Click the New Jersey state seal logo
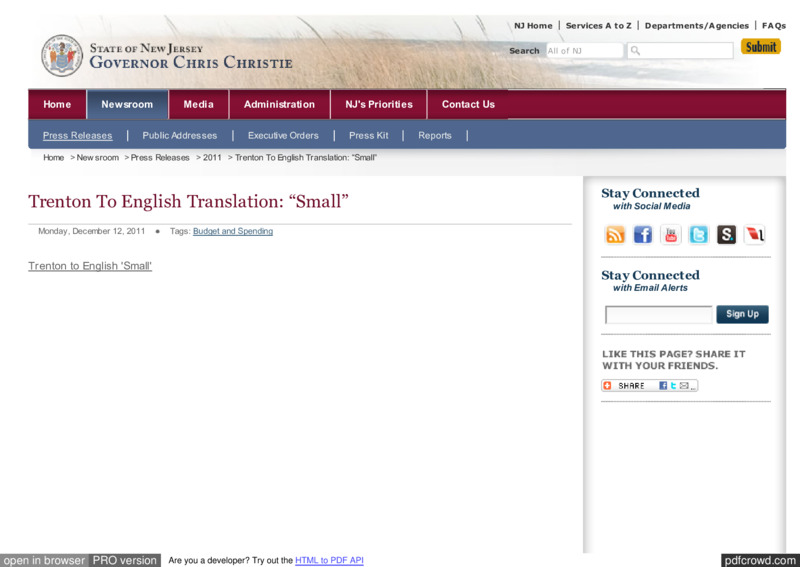Viewport: 800px width, 567px height. click(x=62, y=56)
